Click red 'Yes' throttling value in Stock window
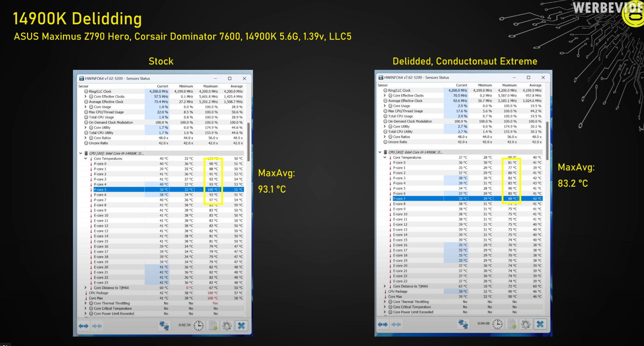Image resolution: width=644 pixels, height=346 pixels. click(215, 303)
